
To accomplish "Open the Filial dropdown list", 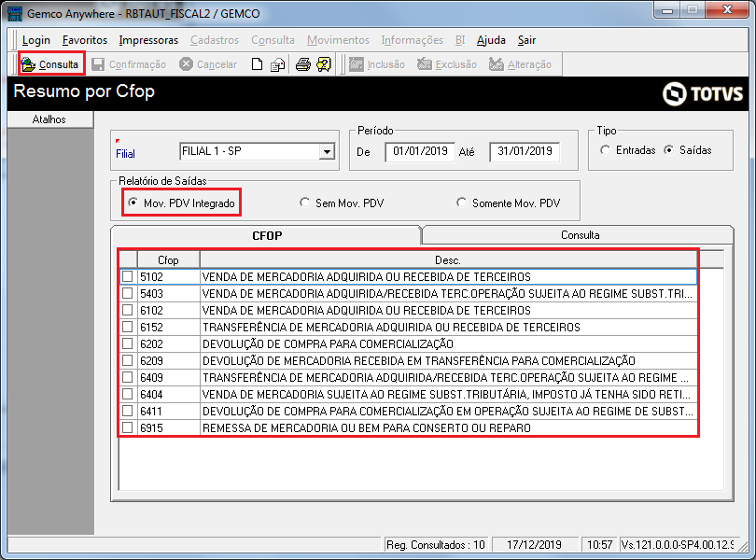I will pos(327,151).
